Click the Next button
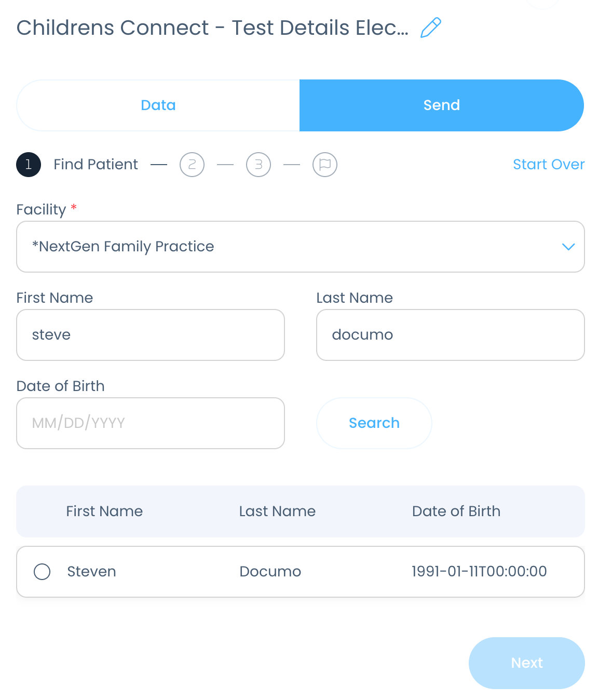This screenshot has width=598, height=700. point(526,663)
